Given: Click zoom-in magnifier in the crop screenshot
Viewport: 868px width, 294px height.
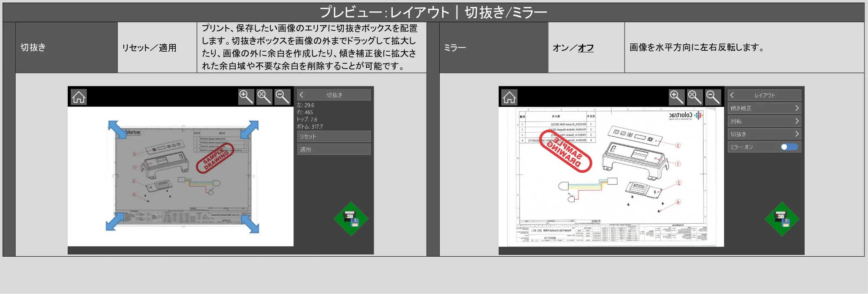Looking at the screenshot, I should click(x=246, y=97).
